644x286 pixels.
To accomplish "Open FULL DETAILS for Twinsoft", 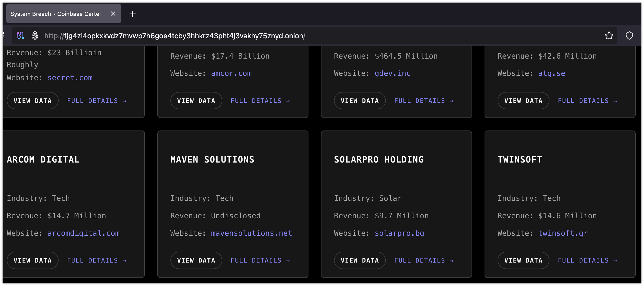I will (x=588, y=260).
